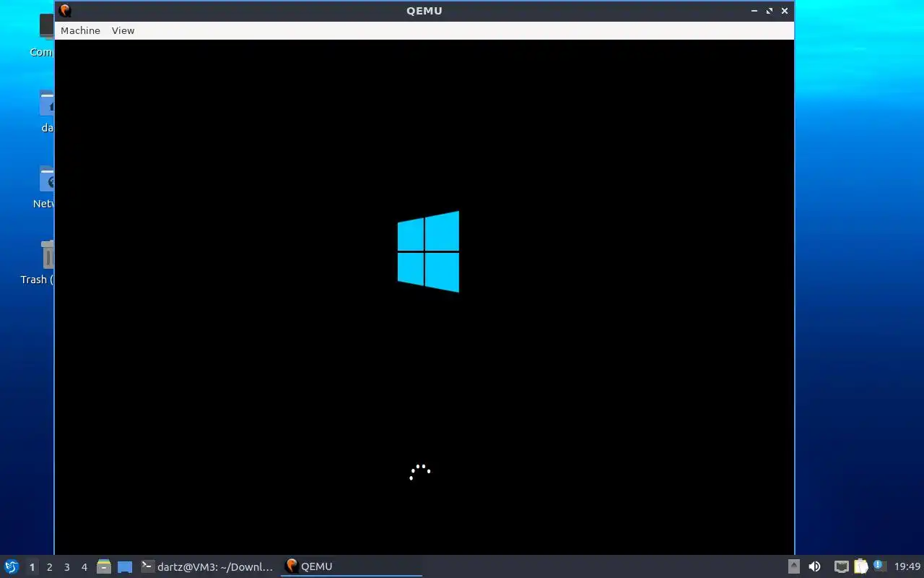Open the wired network tray icon
Image resolution: width=924 pixels, height=578 pixels.
[841, 566]
